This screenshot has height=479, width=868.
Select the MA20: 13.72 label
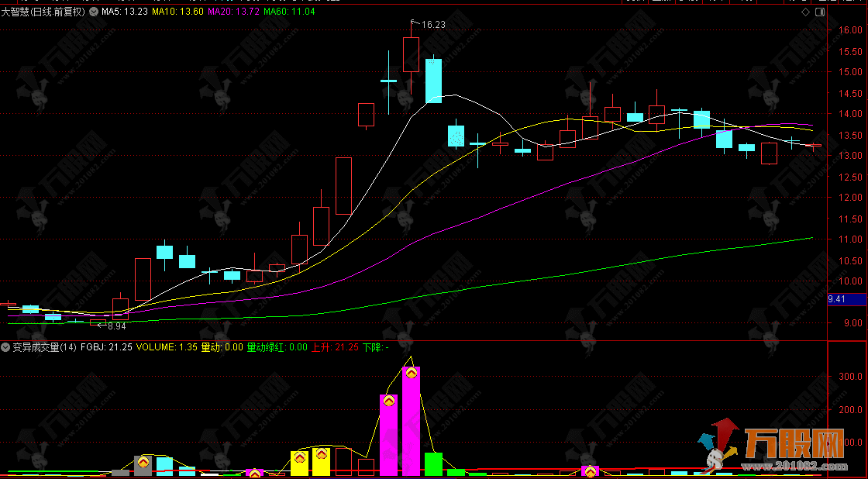pos(232,12)
